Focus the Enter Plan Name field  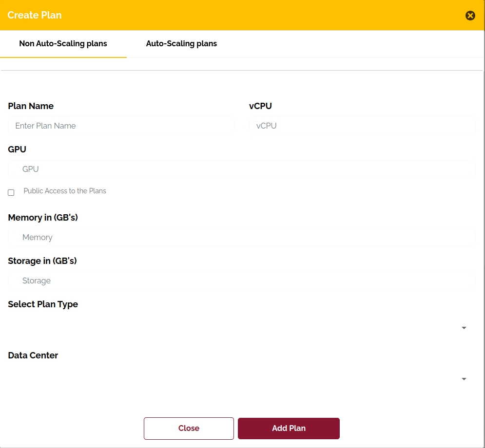121,126
